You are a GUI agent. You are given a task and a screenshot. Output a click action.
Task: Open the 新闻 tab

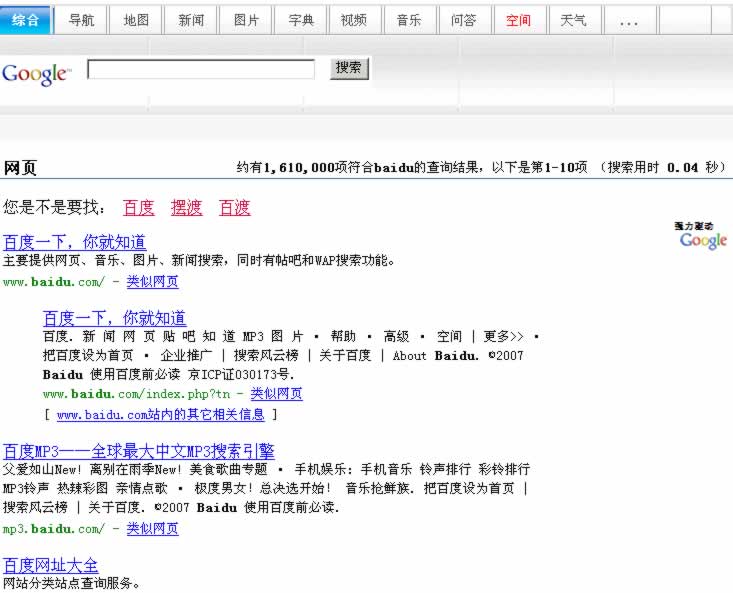tap(191, 20)
